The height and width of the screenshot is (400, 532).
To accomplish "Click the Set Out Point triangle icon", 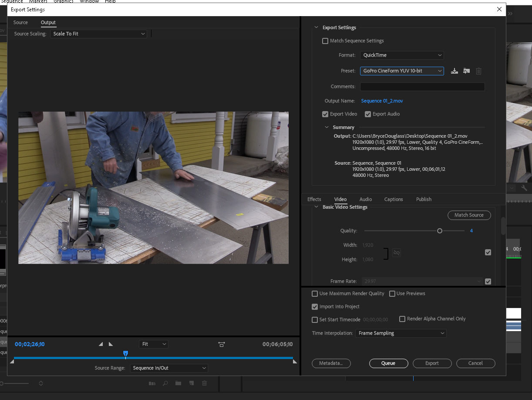I will (111, 344).
